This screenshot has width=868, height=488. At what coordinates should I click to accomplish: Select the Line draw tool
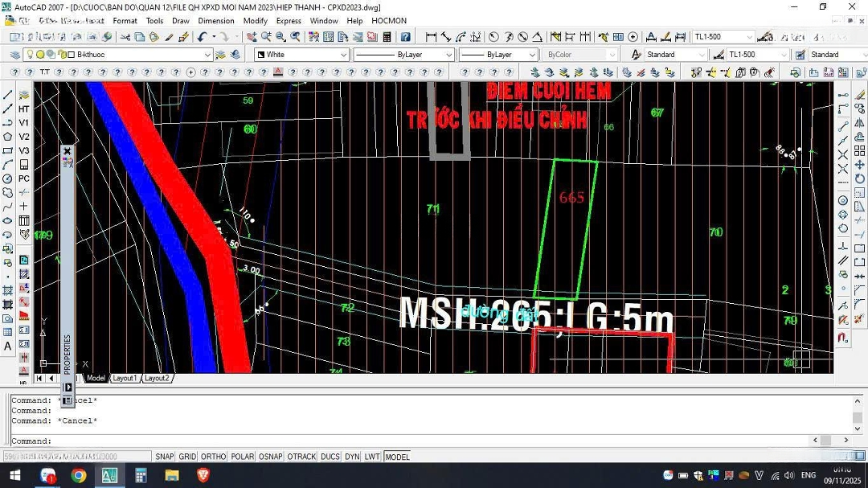click(7, 95)
